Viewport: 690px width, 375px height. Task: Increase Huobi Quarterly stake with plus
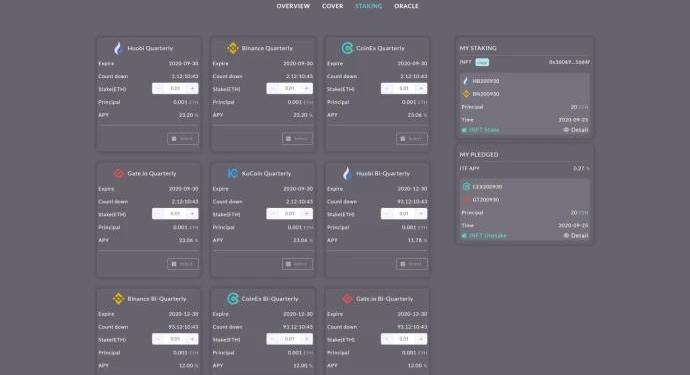[x=192, y=88]
